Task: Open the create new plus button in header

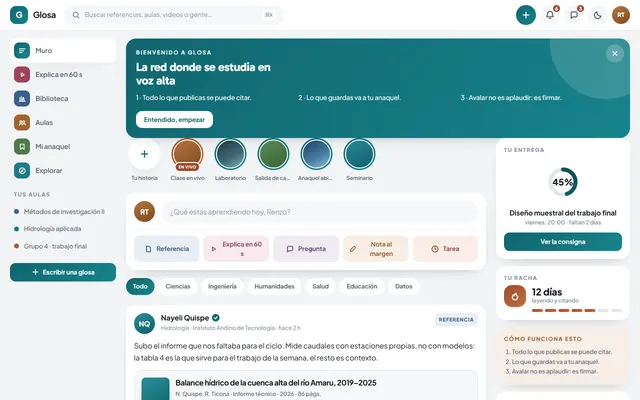Action: pos(526,15)
